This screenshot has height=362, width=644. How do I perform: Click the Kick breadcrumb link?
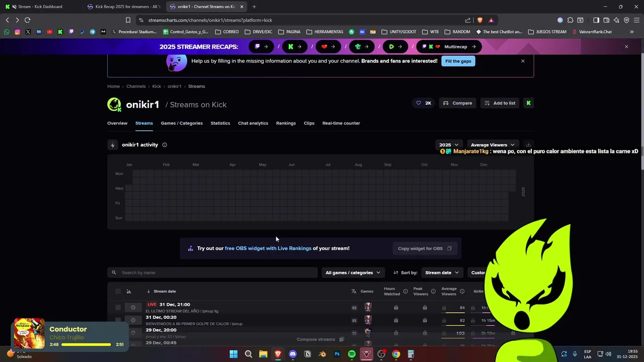(x=156, y=86)
